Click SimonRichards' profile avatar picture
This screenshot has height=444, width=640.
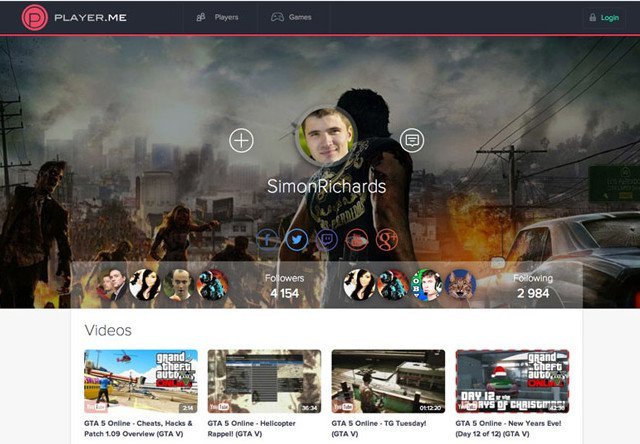click(x=326, y=139)
